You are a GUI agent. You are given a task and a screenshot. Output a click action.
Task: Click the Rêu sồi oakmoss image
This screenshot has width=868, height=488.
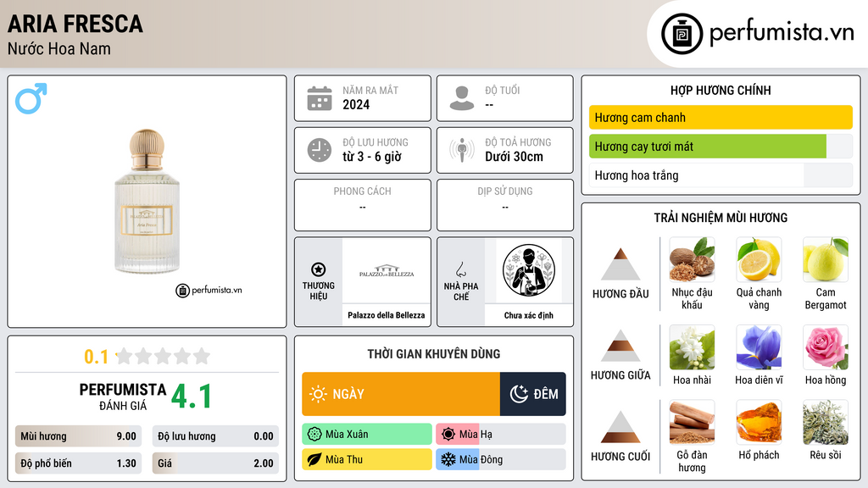[x=826, y=423]
